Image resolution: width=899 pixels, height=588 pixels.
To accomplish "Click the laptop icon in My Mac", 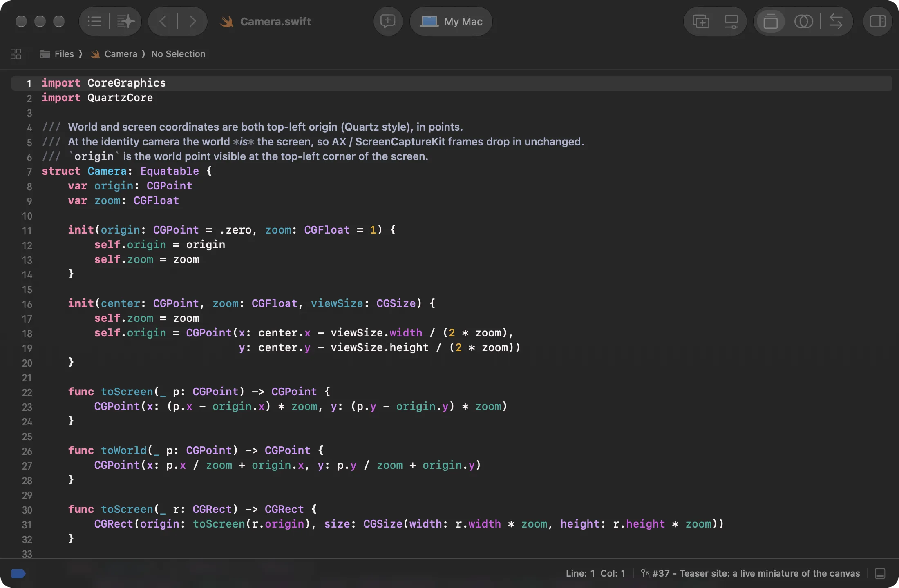I will [x=429, y=21].
